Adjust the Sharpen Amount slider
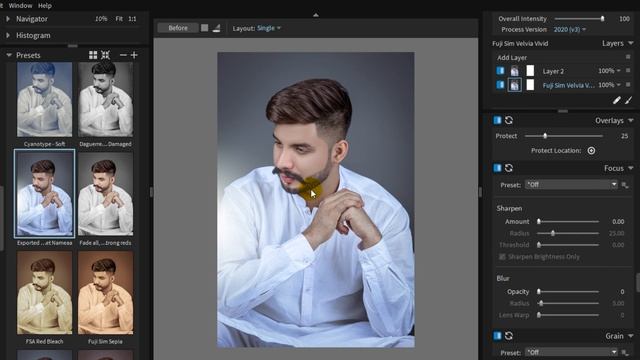The width and height of the screenshot is (640, 360). tap(539, 221)
